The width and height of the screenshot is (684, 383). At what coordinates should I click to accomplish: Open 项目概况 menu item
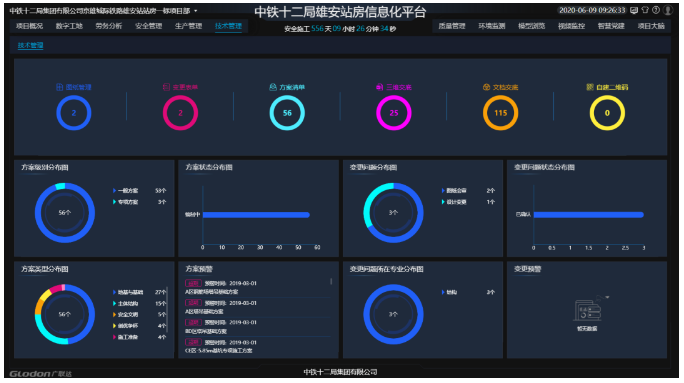(30, 26)
